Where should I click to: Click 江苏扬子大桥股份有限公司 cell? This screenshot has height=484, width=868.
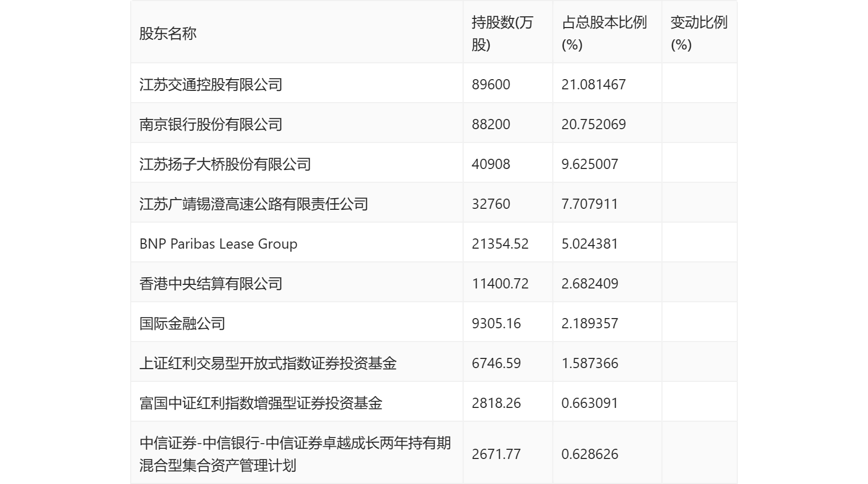click(225, 164)
